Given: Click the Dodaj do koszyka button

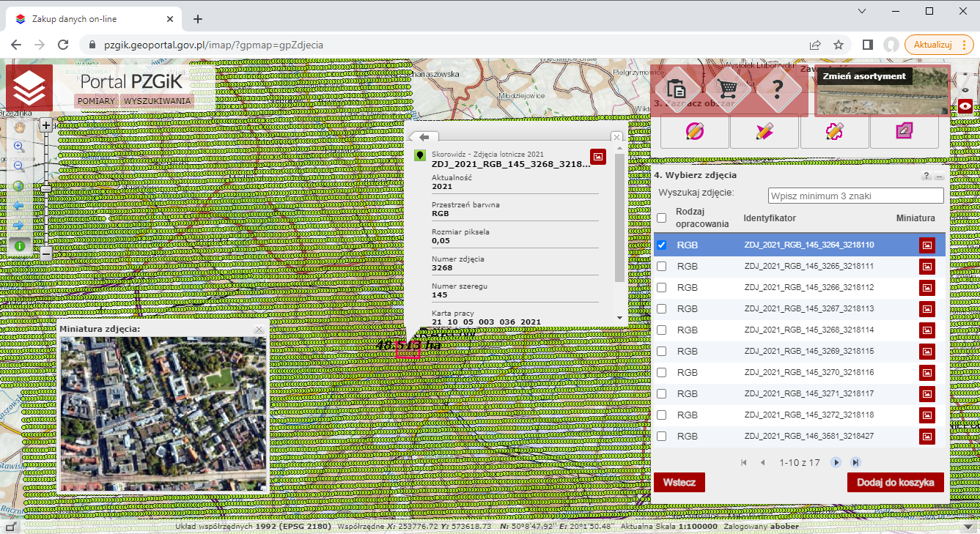Looking at the screenshot, I should coord(895,483).
